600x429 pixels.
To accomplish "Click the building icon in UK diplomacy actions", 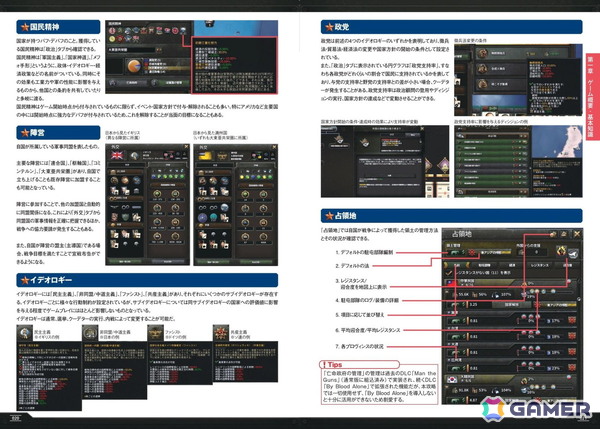I will [137, 191].
